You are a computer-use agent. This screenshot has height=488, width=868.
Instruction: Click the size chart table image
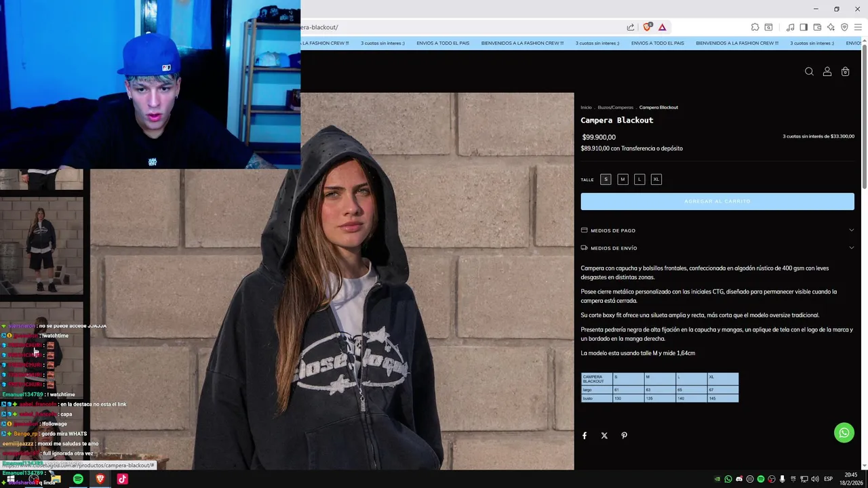(659, 388)
